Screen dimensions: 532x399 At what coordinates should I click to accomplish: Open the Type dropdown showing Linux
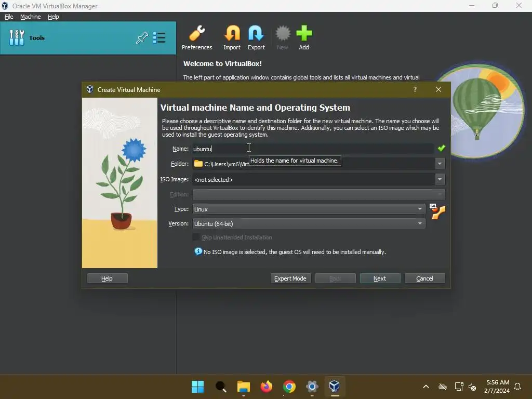click(309, 209)
